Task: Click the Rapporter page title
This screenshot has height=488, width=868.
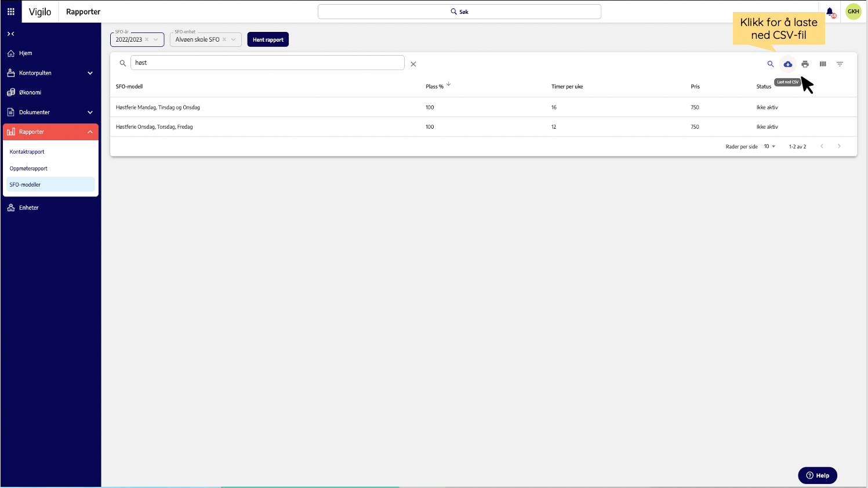Action: coord(83,12)
